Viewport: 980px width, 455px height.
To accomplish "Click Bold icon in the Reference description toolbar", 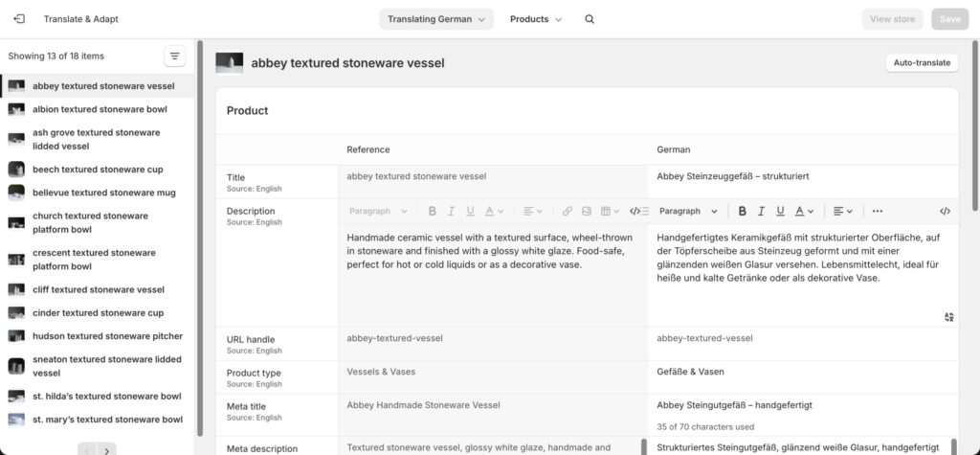I will coord(432,212).
